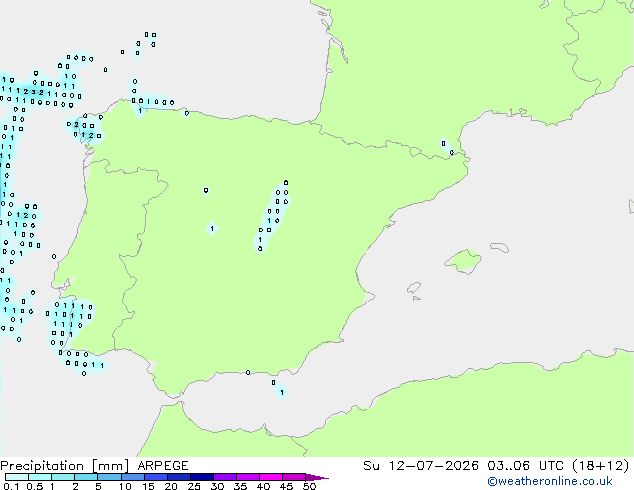Click the isolated 1 mm cell in western Spain
634x490 pixels.
[x=212, y=228]
